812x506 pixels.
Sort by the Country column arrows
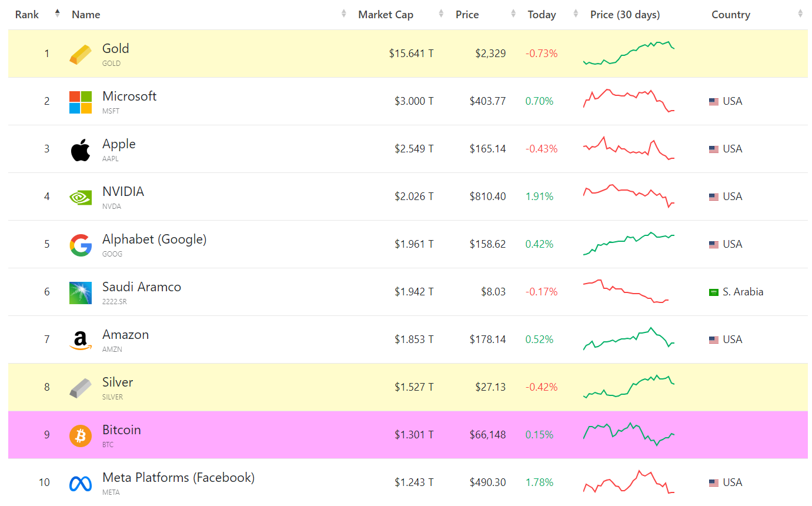[800, 14]
